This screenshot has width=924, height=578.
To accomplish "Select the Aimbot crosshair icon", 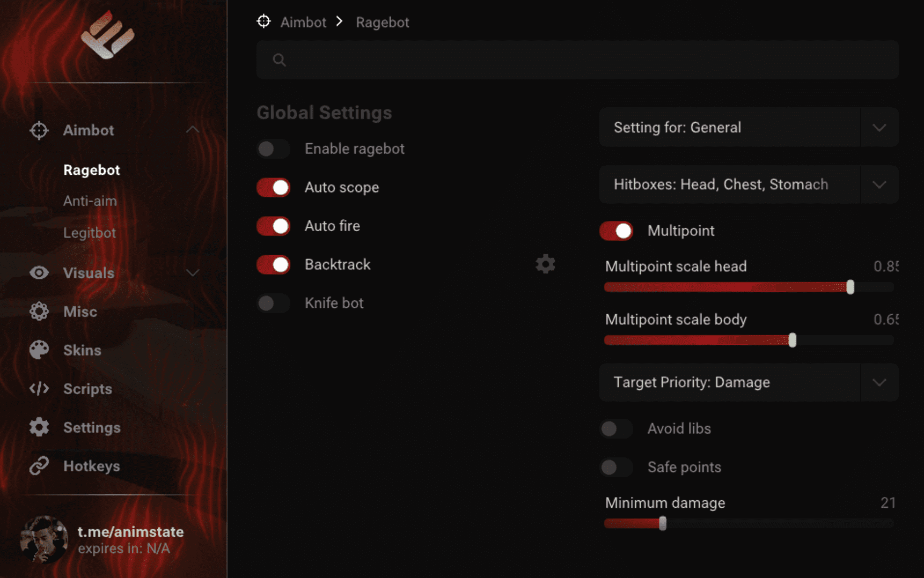I will click(x=38, y=130).
